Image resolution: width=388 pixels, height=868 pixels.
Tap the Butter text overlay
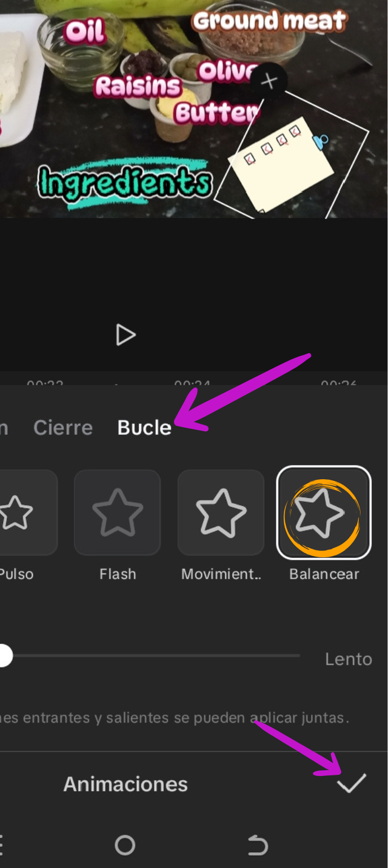tap(217, 113)
